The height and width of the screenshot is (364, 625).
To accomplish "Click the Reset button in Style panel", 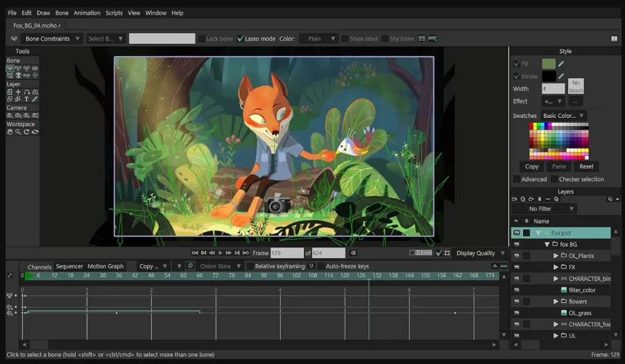I will (586, 166).
